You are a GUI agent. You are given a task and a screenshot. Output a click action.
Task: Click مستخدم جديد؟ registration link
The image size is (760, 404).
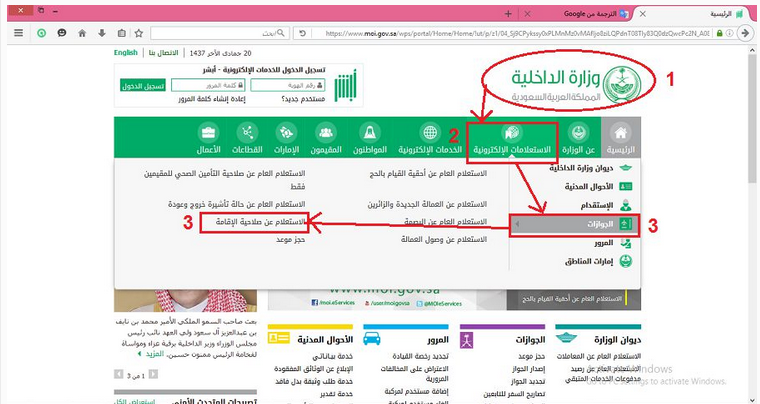[x=303, y=99]
